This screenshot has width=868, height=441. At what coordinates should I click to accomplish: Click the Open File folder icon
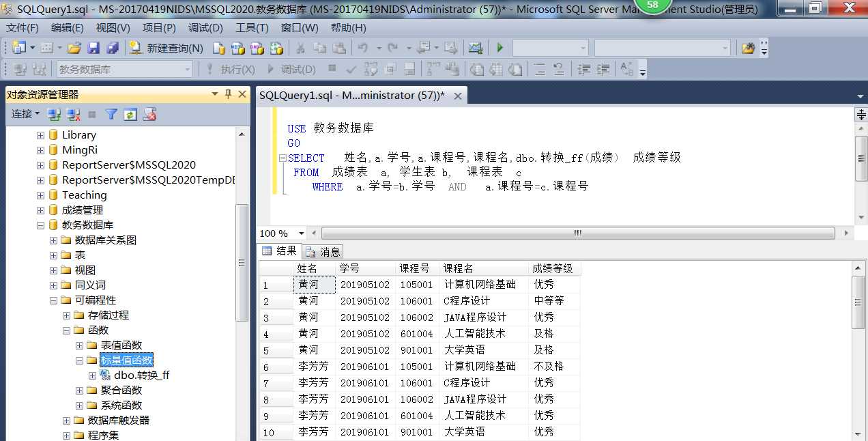74,48
